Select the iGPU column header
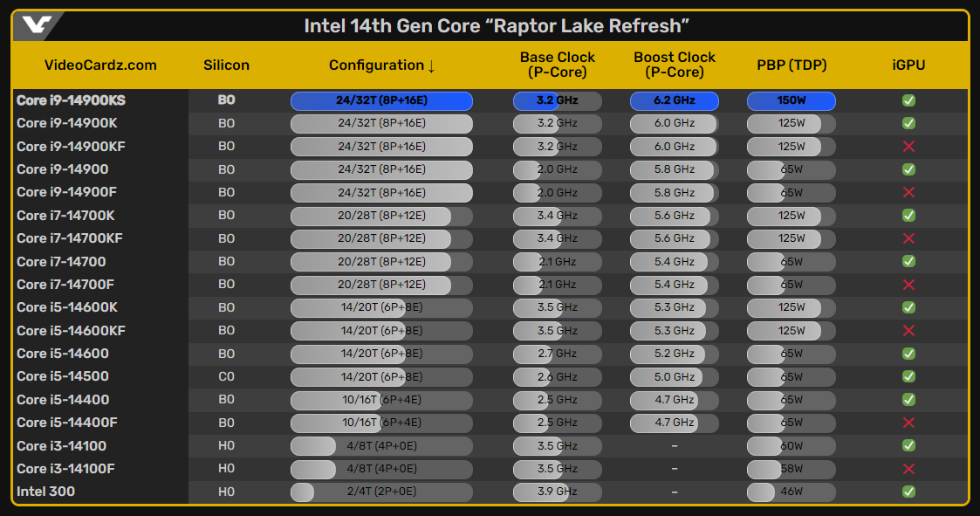The height and width of the screenshot is (516, 980). point(908,65)
